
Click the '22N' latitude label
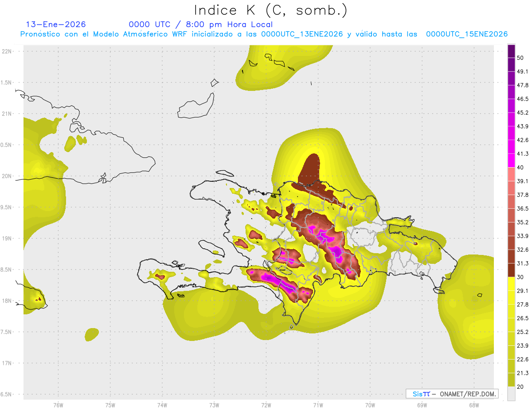point(7,51)
